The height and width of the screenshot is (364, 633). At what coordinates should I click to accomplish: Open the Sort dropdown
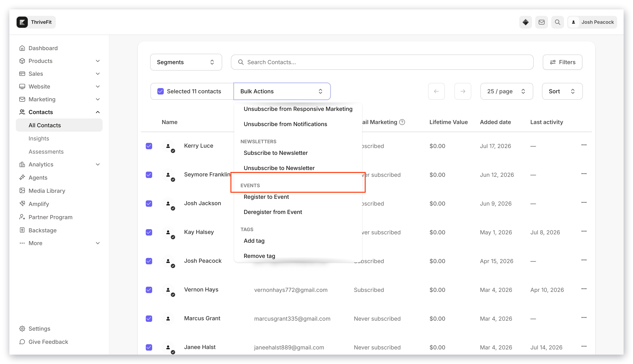click(562, 91)
